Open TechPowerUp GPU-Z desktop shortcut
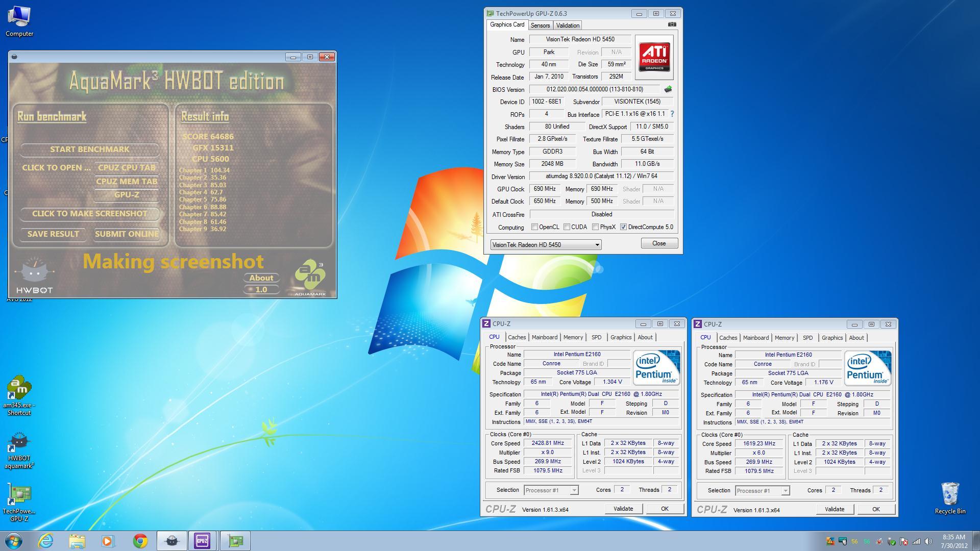 coord(19,503)
